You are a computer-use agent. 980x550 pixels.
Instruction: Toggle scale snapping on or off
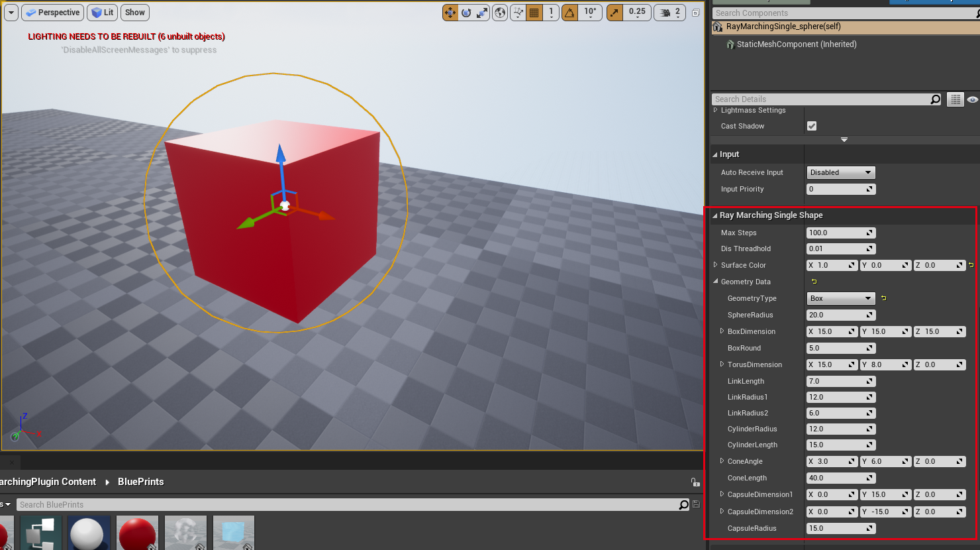pos(614,13)
